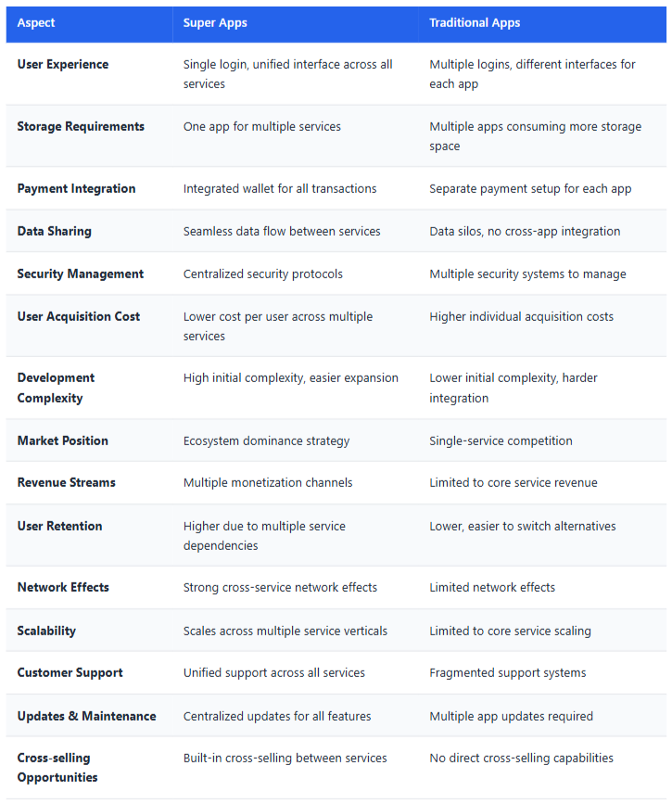Click the Super Apps column header

click(x=215, y=23)
